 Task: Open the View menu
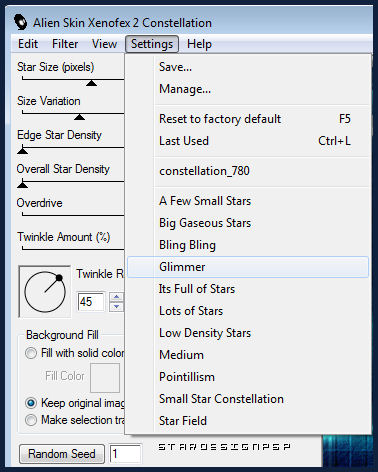pos(104,44)
